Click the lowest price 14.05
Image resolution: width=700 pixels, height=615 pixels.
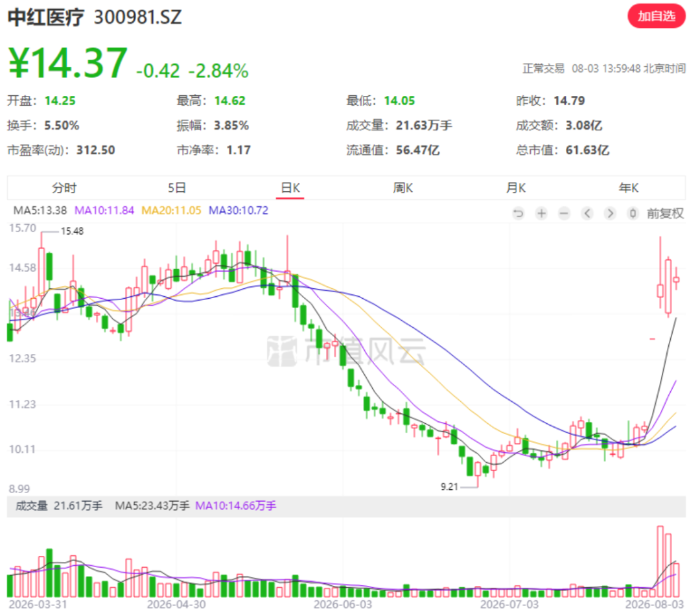point(399,100)
